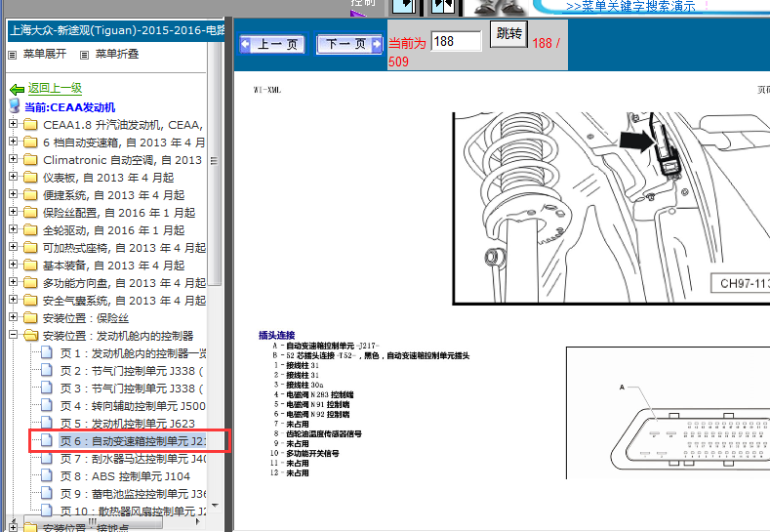Image resolution: width=770 pixels, height=532 pixels.
Task: Expand the 6 档自动变速箱 node
Action: click(x=14, y=142)
